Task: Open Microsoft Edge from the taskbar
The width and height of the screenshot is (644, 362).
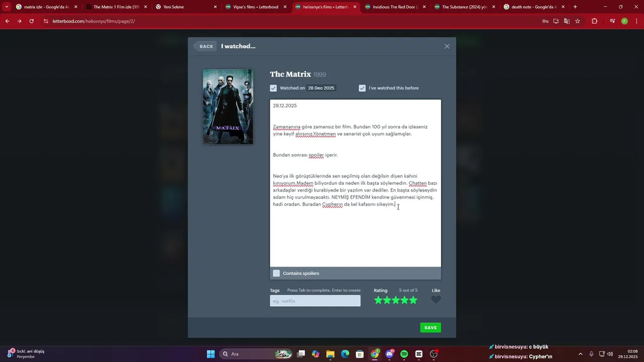Action: [345, 354]
